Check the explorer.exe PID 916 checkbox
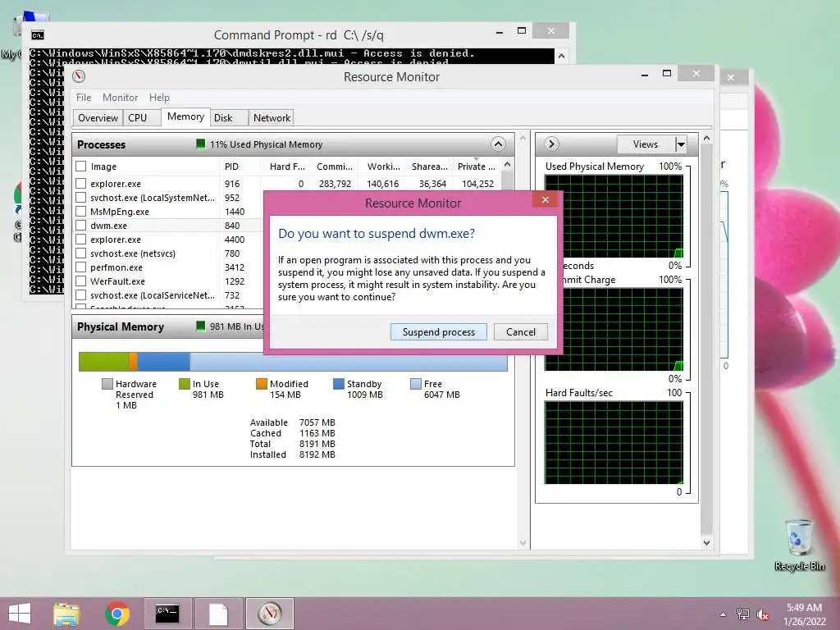This screenshot has width=840, height=630. pos(81,183)
